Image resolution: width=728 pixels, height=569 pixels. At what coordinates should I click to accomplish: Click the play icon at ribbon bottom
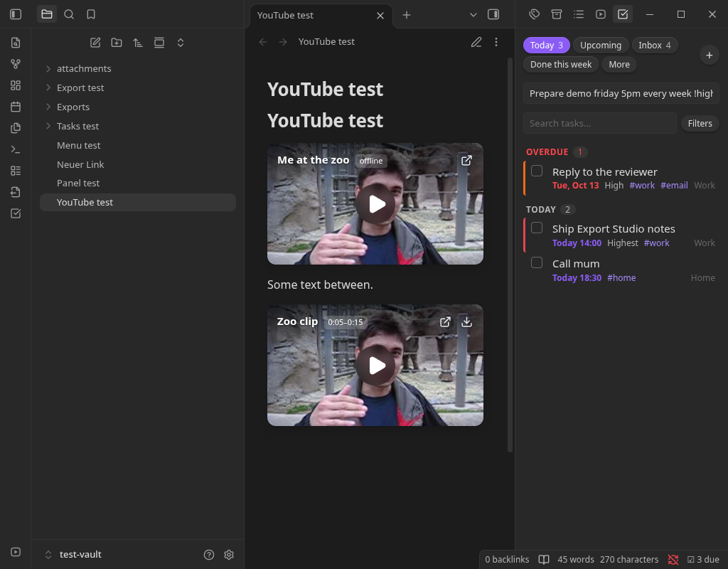click(x=16, y=552)
